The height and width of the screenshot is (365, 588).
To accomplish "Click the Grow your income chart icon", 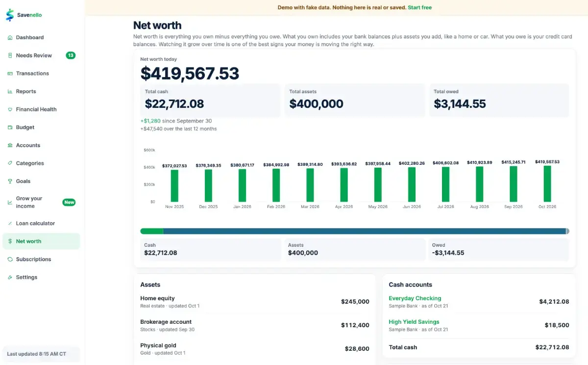I will [10, 203].
